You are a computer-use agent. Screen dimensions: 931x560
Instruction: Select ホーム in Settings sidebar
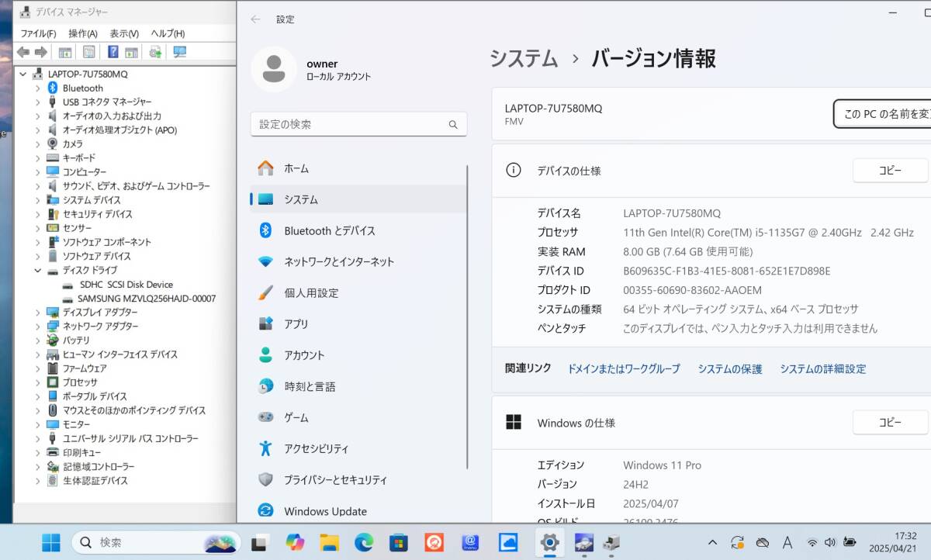[358, 168]
